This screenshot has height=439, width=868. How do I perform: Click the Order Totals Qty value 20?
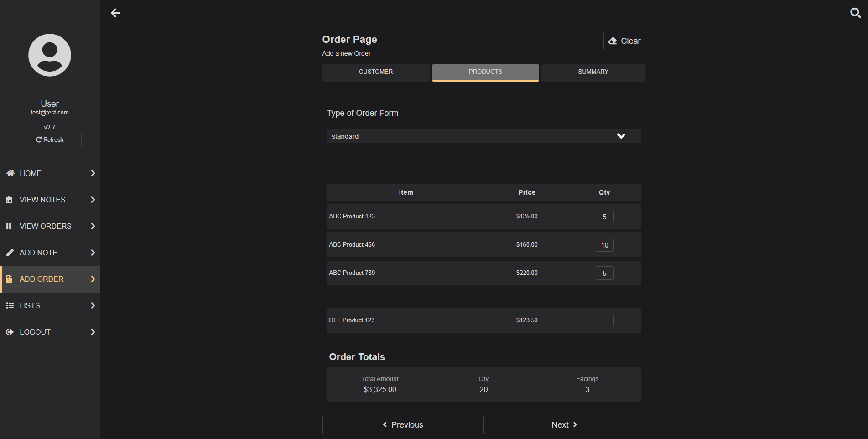coord(483,389)
